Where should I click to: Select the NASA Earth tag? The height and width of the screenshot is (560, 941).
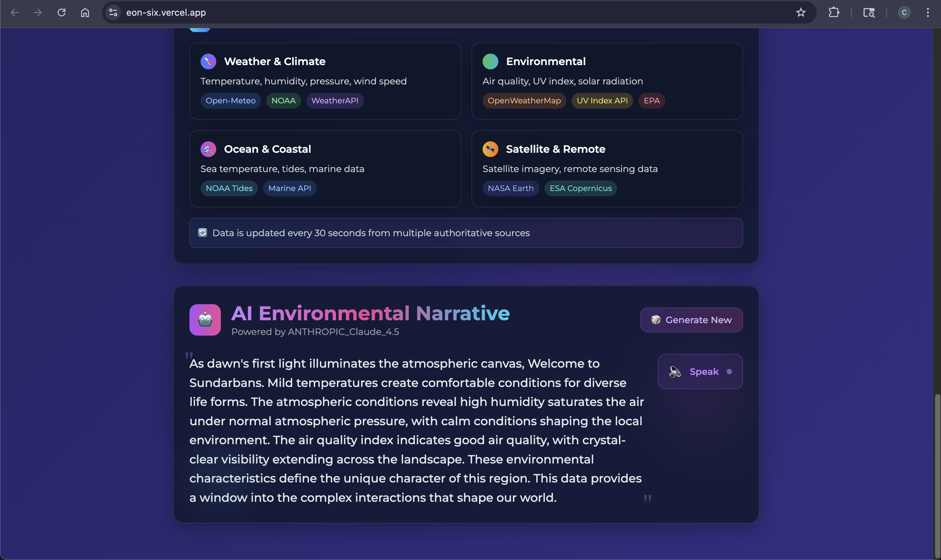click(510, 188)
